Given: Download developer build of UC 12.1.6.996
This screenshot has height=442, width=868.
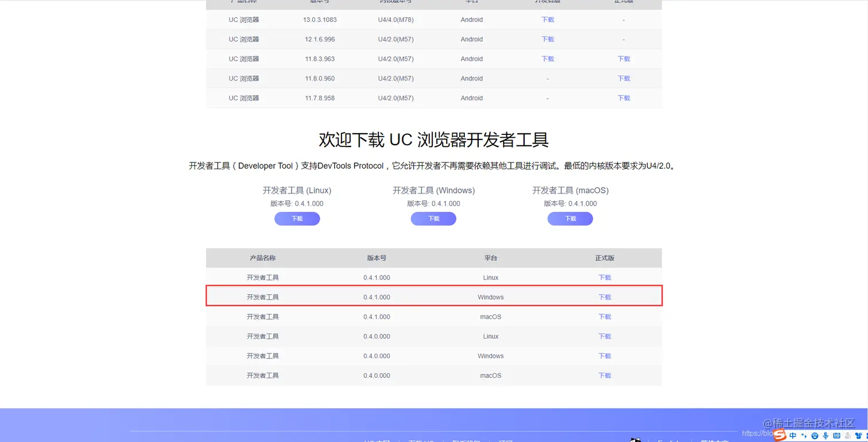Looking at the screenshot, I should (x=548, y=39).
